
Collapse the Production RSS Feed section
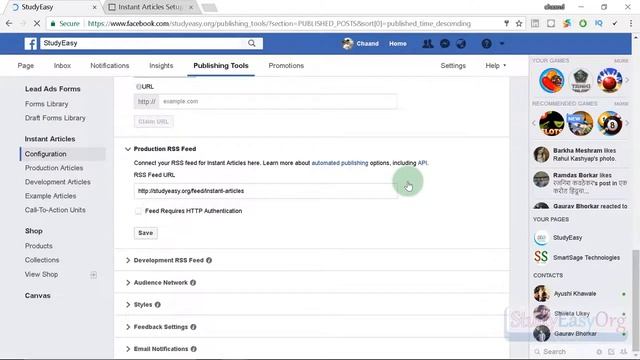coord(128,149)
